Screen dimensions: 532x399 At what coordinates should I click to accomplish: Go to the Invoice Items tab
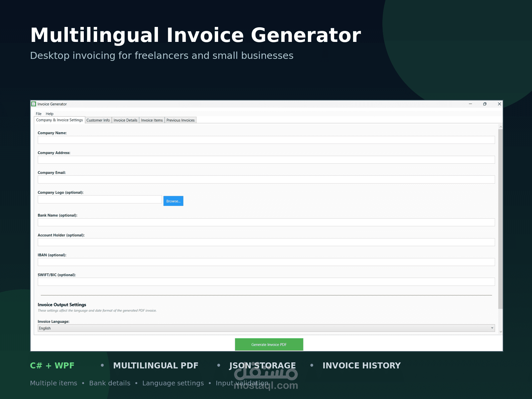[x=152, y=120]
